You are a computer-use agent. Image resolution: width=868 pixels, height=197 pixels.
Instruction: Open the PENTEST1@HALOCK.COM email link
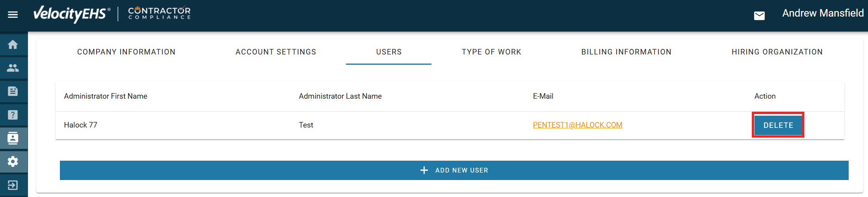coord(577,125)
